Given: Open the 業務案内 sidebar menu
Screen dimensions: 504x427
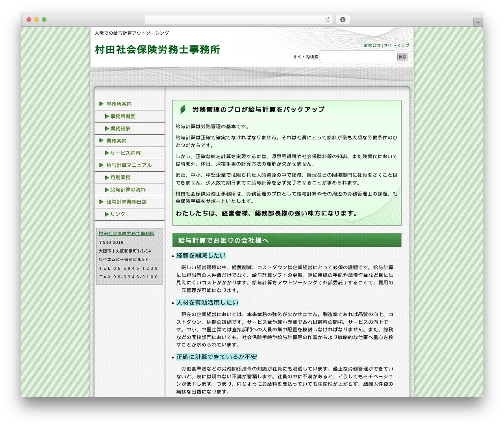Looking at the screenshot, I should [x=117, y=141].
